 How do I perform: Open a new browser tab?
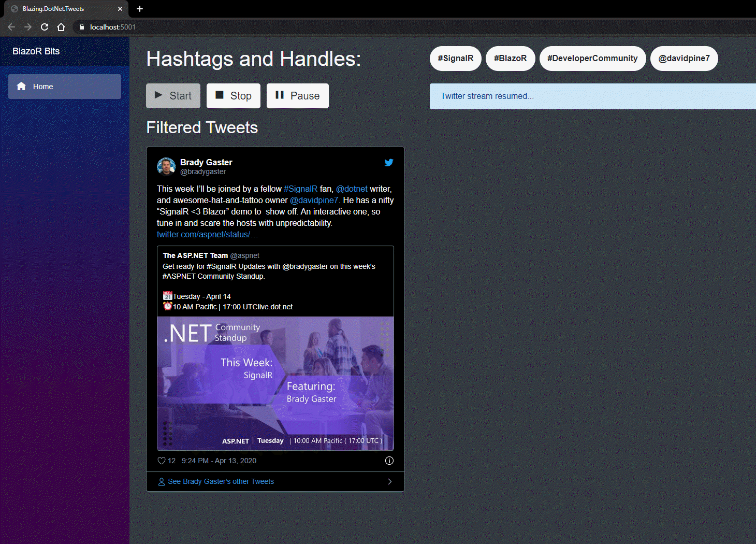[x=140, y=9]
